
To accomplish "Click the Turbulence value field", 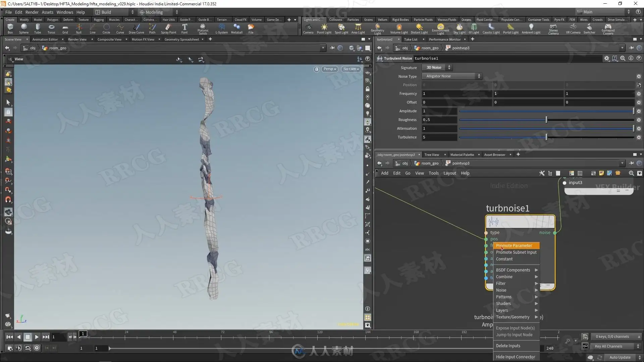I will tap(439, 137).
